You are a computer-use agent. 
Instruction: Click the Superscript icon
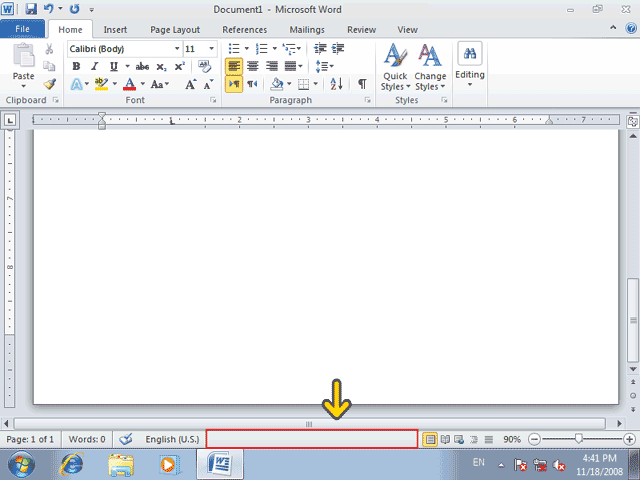coord(180,67)
